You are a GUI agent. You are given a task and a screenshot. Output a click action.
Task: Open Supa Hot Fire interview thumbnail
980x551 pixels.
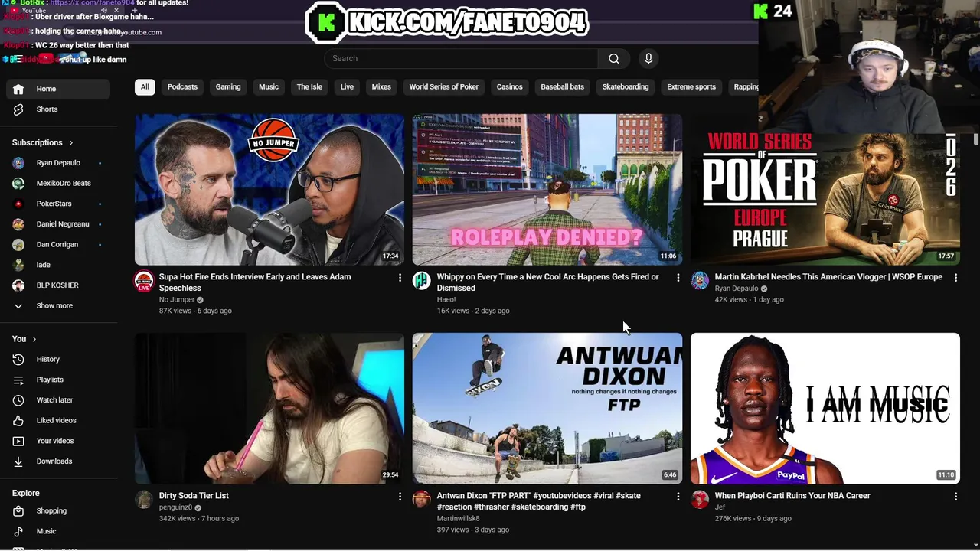(x=269, y=190)
